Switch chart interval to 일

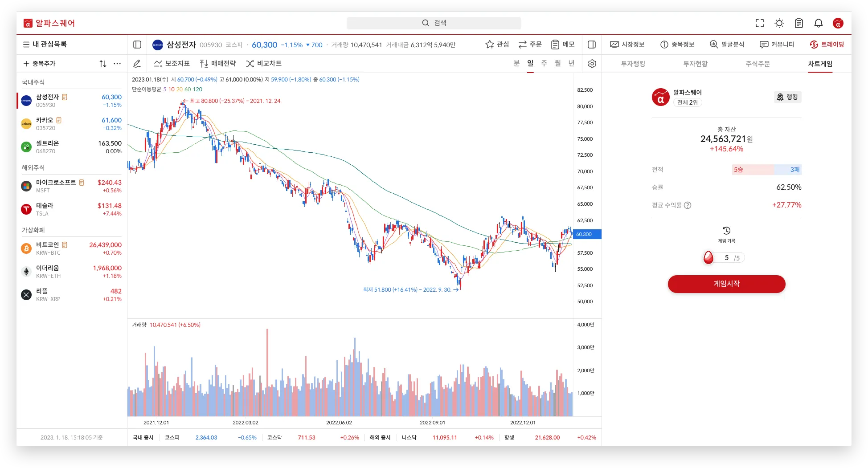point(530,64)
